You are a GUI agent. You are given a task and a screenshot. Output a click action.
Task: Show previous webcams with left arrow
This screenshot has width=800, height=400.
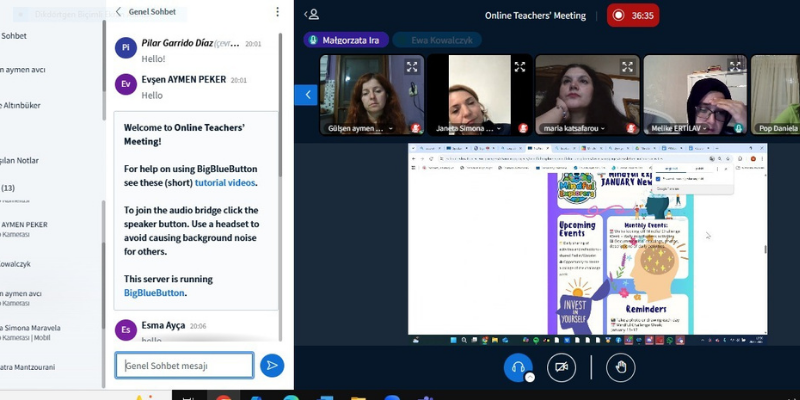[307, 94]
